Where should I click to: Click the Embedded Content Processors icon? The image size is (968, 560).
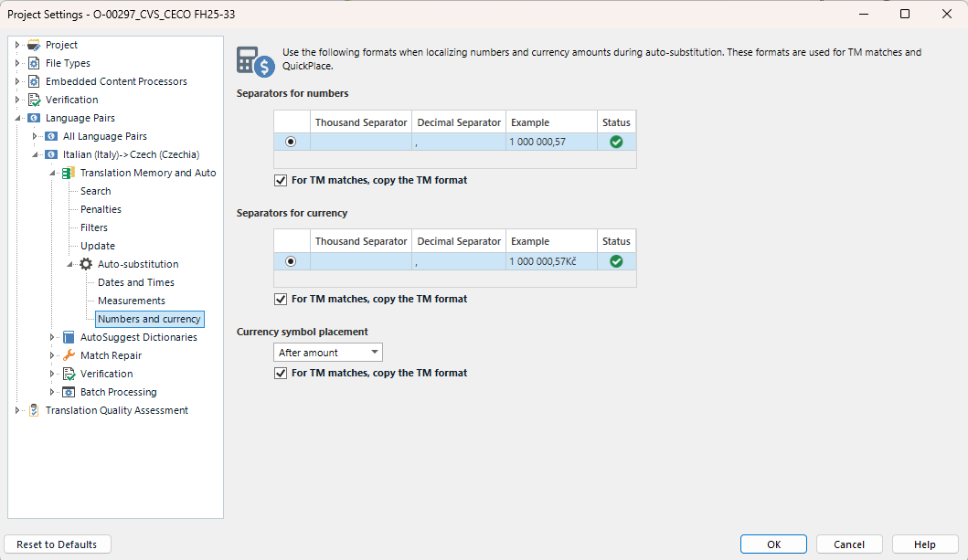[34, 81]
